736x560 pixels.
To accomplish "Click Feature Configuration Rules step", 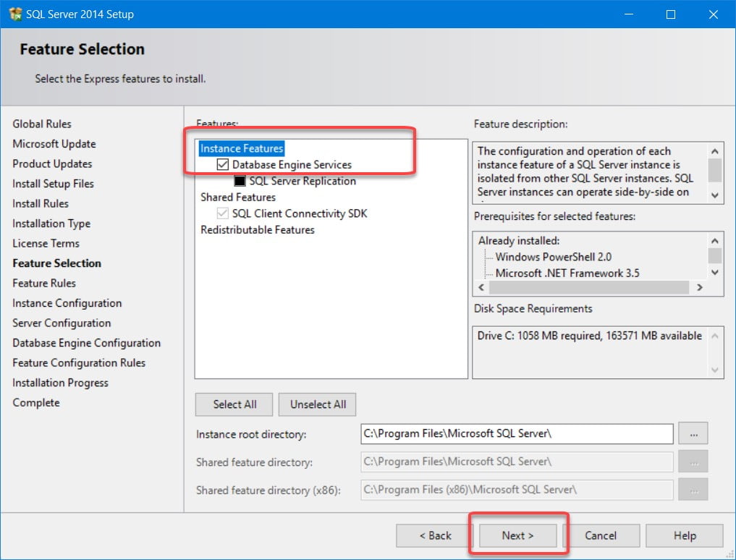I will click(x=79, y=363).
